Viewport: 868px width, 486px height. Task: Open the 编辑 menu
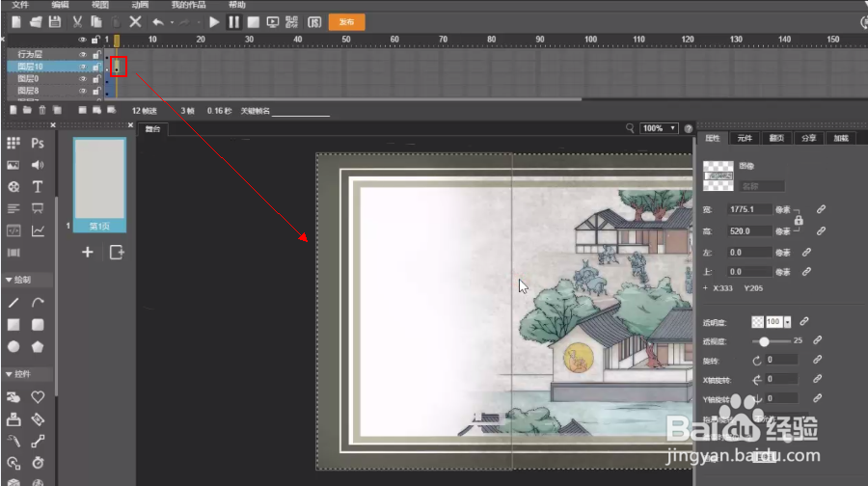[x=60, y=5]
